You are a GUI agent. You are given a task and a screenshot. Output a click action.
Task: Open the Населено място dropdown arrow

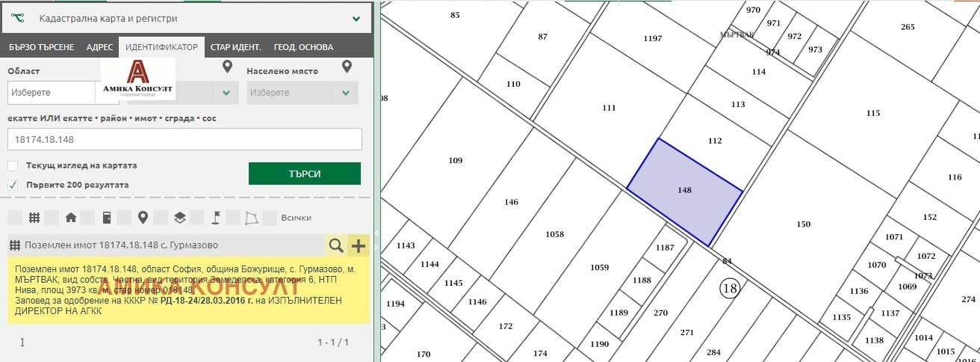coord(345,93)
